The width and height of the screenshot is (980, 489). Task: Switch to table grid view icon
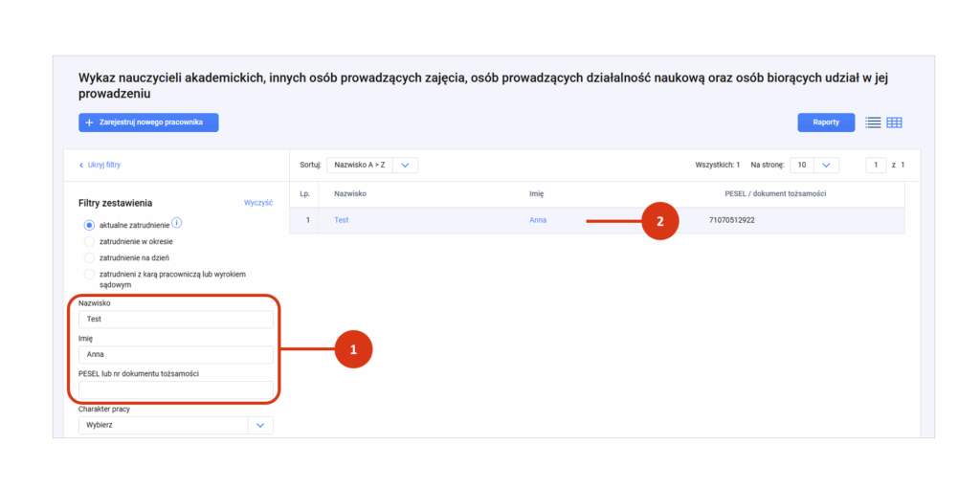coord(895,122)
